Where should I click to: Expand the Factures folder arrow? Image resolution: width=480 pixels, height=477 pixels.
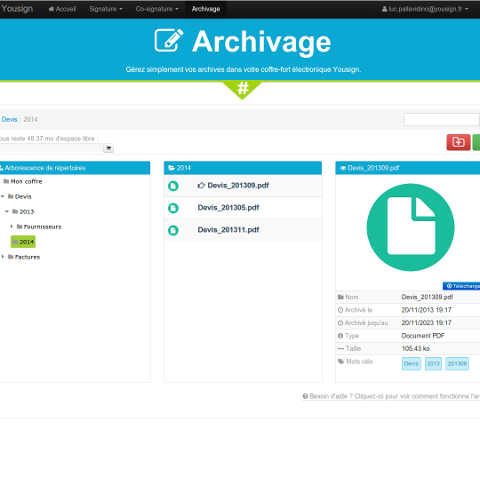pyautogui.click(x=3, y=257)
